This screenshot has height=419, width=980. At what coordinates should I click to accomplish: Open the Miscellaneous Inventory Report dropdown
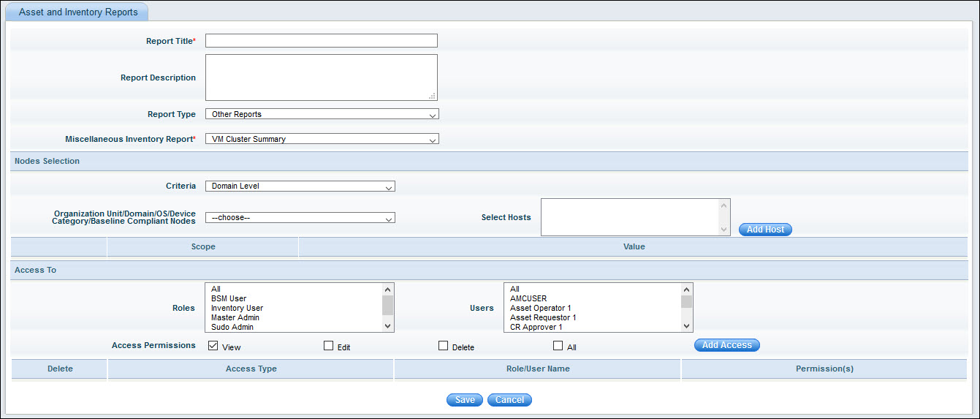[x=322, y=139]
